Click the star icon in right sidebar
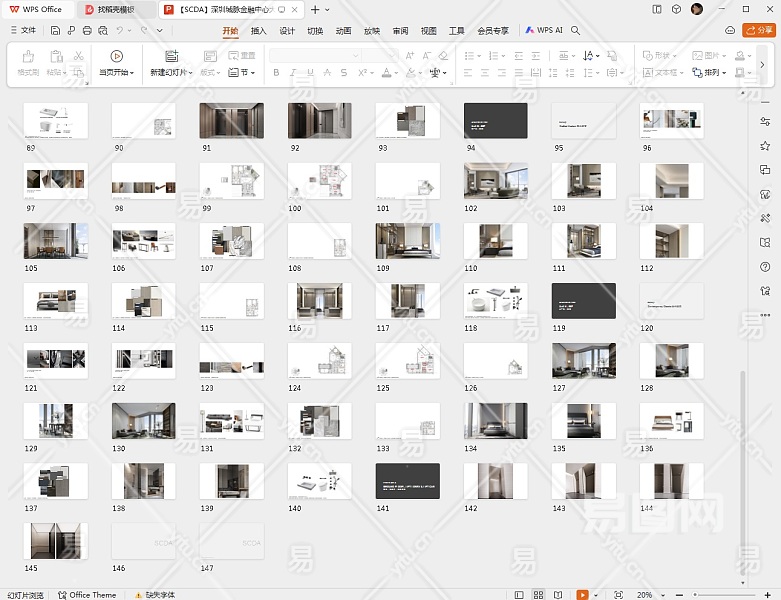 [765, 145]
